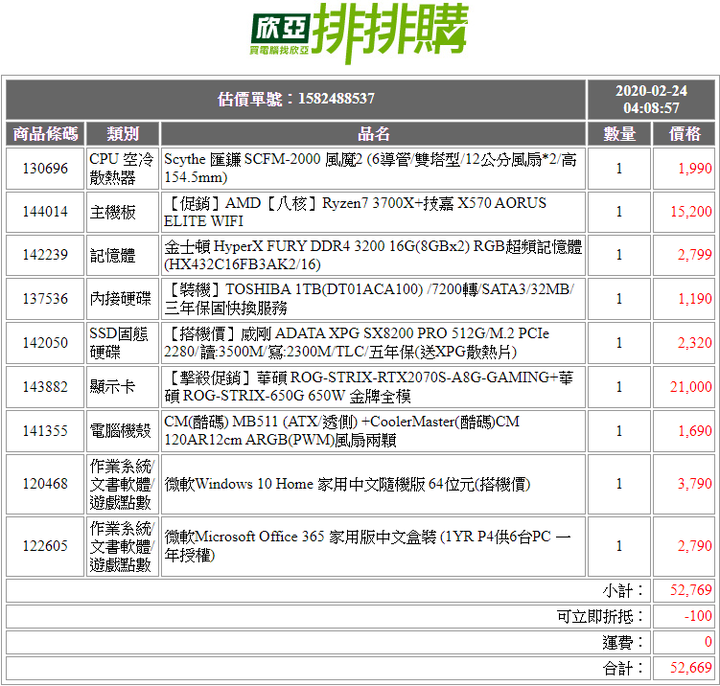Image resolution: width=720 pixels, height=686 pixels.
Task: Select the quote number 1582488537 header
Action: point(296,99)
